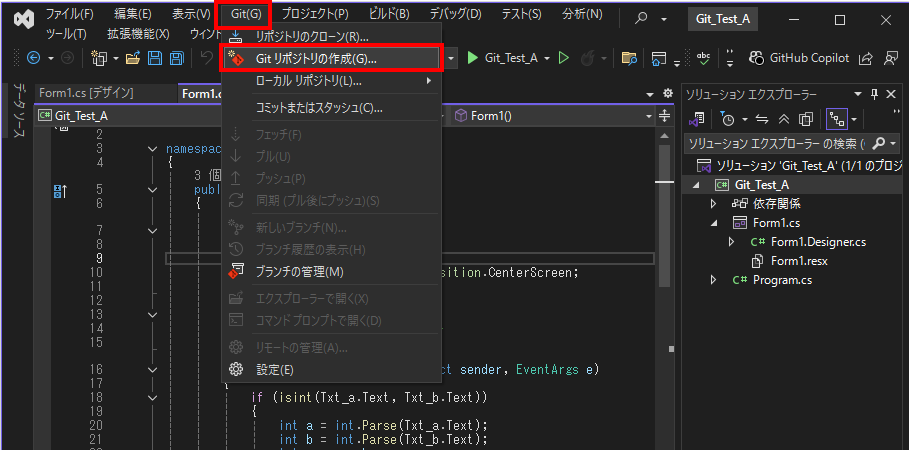Select コミットまたはスタッシュ(C)... menu item
The height and width of the screenshot is (450, 909).
click(x=332, y=108)
